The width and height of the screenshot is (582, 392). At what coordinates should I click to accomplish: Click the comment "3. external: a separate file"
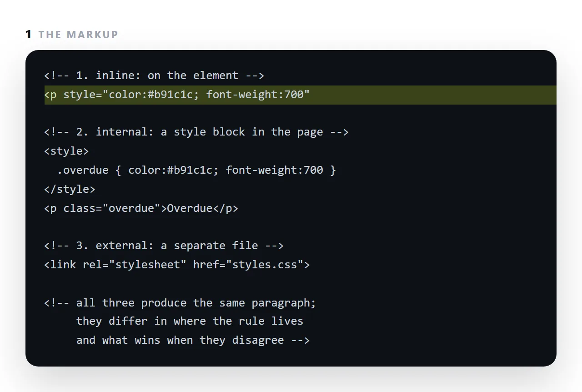pos(164,246)
